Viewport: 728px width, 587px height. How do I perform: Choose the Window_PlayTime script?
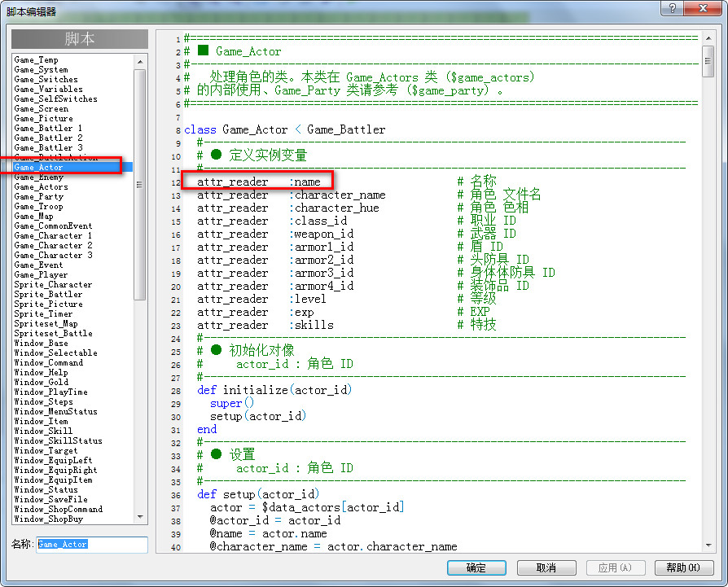click(x=51, y=392)
